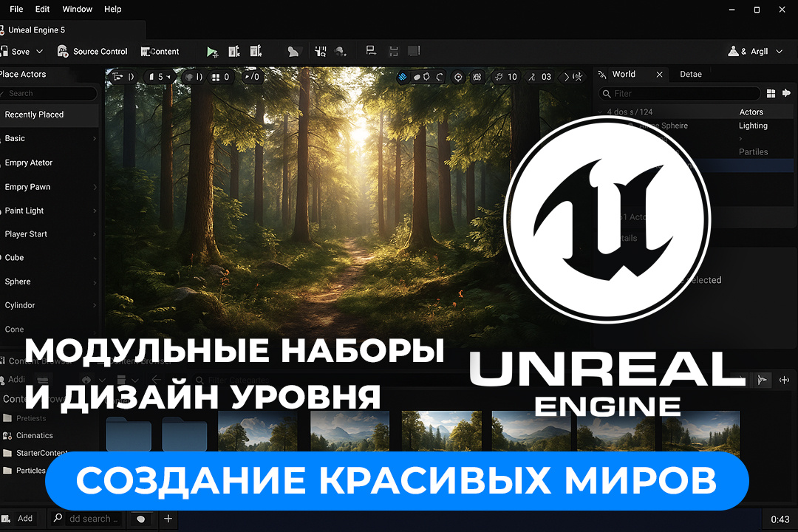Select the Umeal Engine 5 tab
Screen dimensions: 798x532
[37, 30]
